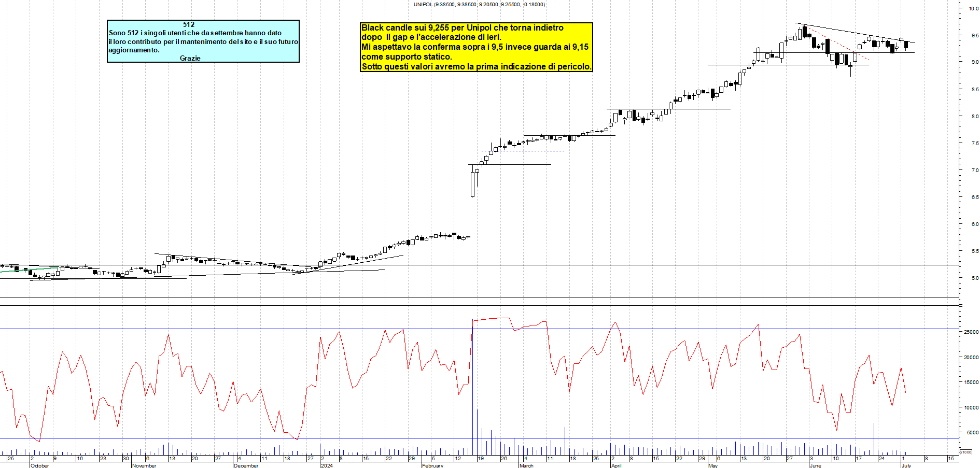Click the March month label on time axis
980x468 pixels.
(x=526, y=465)
